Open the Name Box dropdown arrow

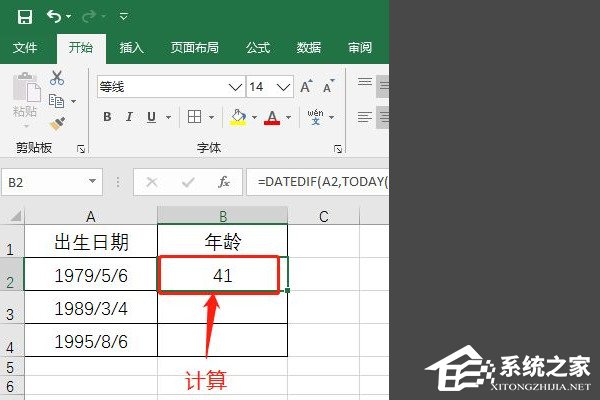tap(92, 181)
